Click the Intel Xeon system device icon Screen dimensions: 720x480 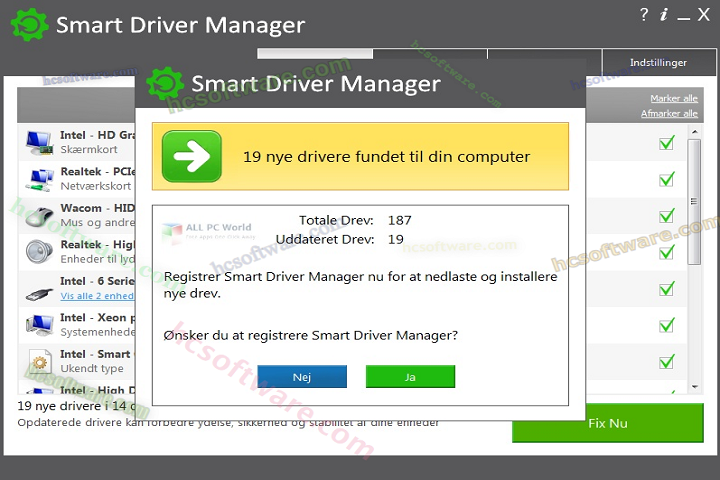pyautogui.click(x=39, y=325)
